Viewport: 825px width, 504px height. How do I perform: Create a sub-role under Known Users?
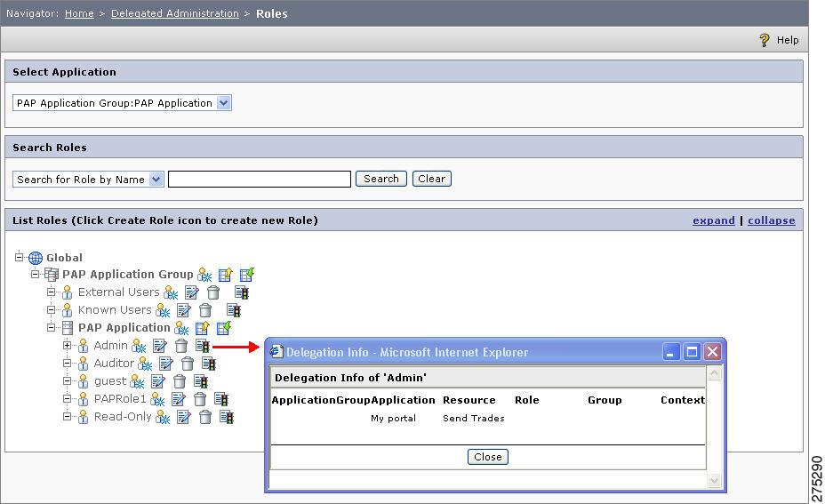pos(163,310)
